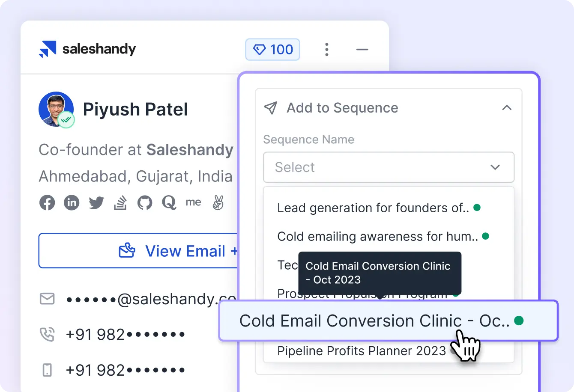Viewport: 574px width, 392px height.
Task: Open Stack Overflow profile icon
Action: pos(120,202)
